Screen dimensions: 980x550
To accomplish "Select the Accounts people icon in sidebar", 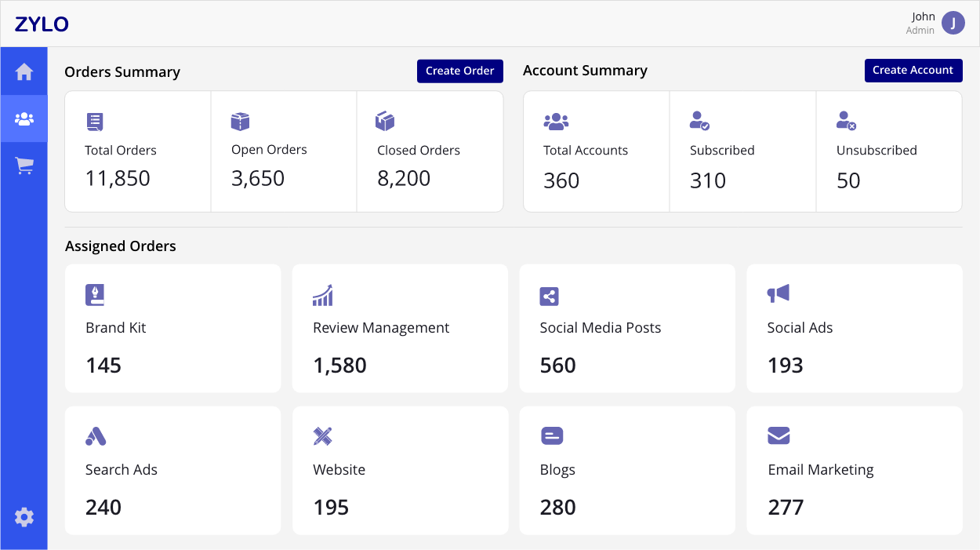I will pos(24,119).
